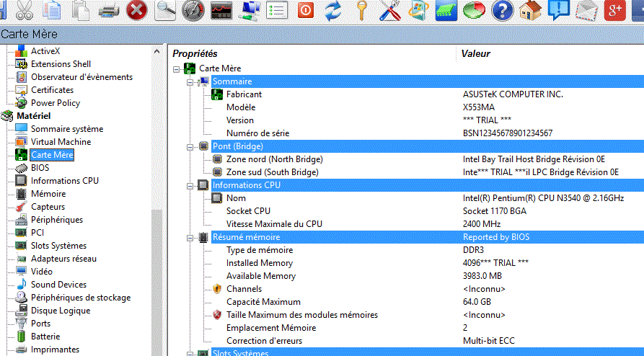Open PCI in the sidebar tree
The image size is (644, 356).
tap(38, 232)
